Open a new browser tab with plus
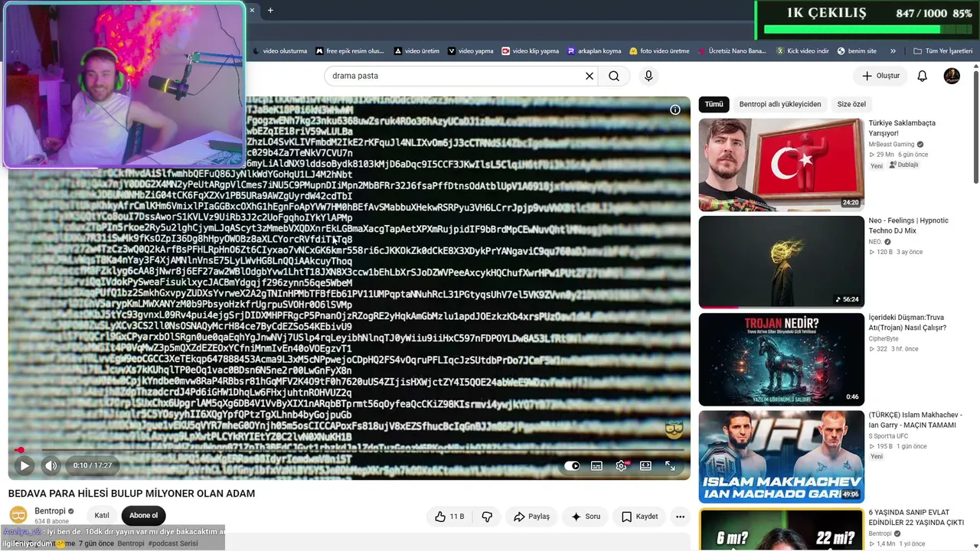The height and width of the screenshot is (551, 980). click(x=270, y=10)
